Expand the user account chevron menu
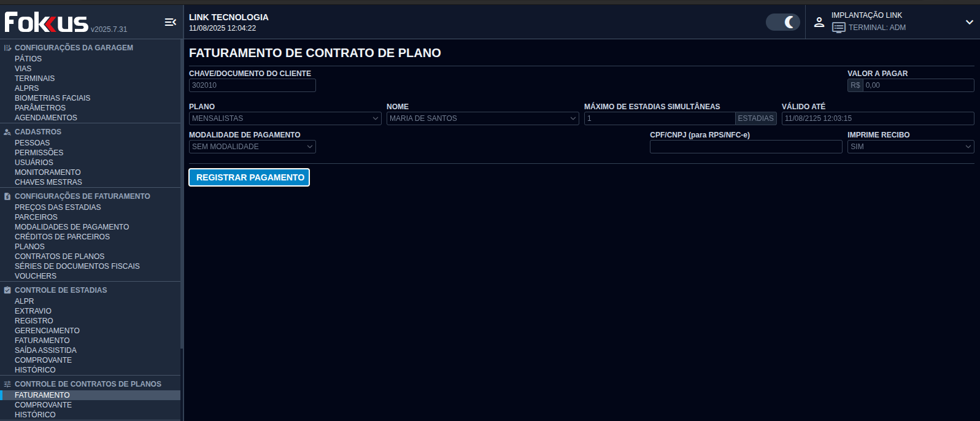This screenshot has height=421, width=980. pyautogui.click(x=969, y=22)
